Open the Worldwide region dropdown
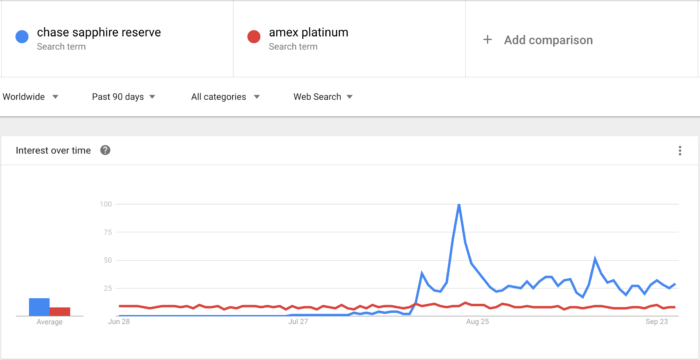 (30, 96)
